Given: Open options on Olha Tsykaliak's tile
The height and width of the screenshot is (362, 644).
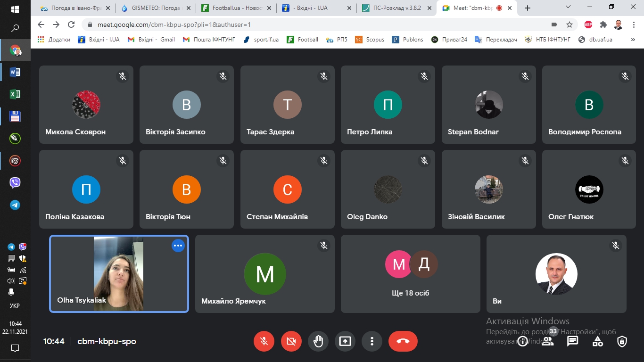Looking at the screenshot, I should tap(178, 245).
